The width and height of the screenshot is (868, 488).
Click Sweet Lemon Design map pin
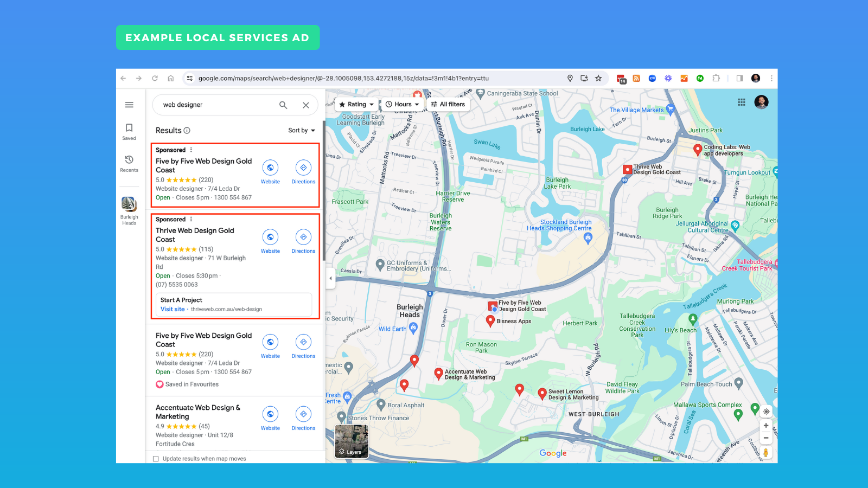click(542, 394)
